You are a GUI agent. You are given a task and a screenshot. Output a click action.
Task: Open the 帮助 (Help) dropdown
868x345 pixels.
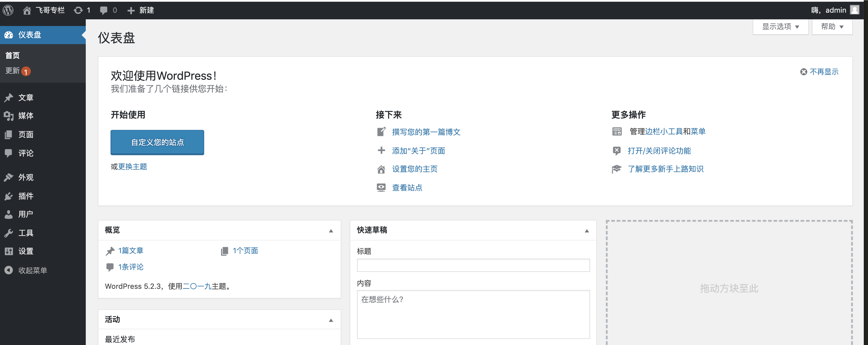[x=832, y=27]
